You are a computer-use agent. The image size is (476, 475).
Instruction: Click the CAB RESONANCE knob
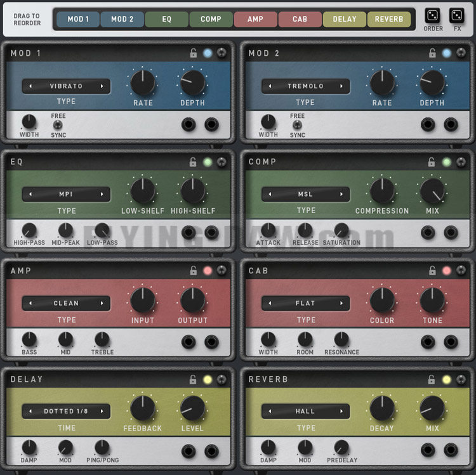click(341, 339)
